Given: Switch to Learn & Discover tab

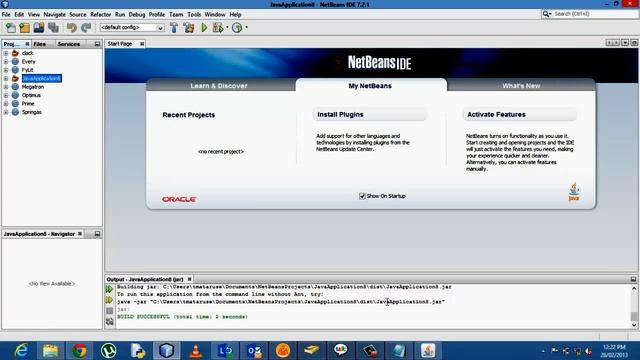Looking at the screenshot, I should click(219, 86).
